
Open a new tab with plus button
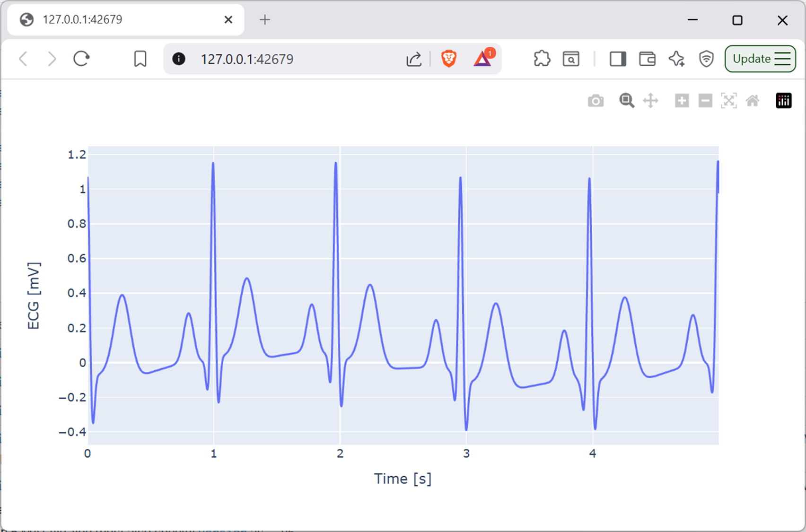click(265, 20)
